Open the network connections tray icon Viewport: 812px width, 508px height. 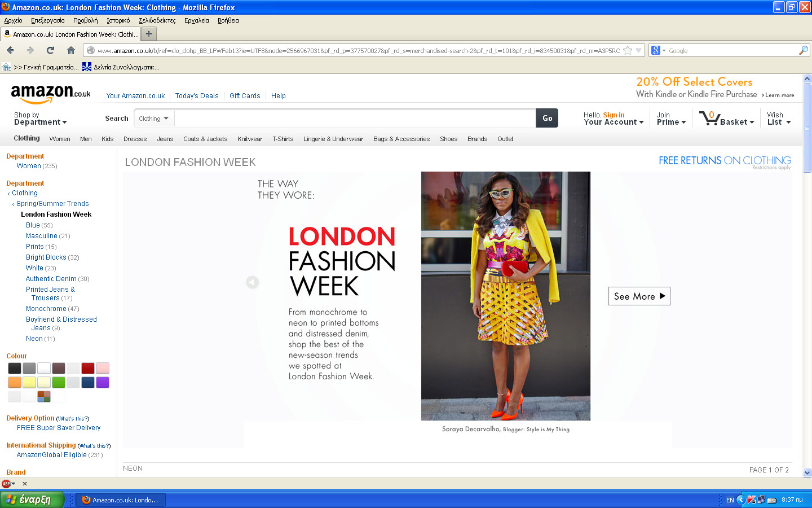[x=761, y=500]
